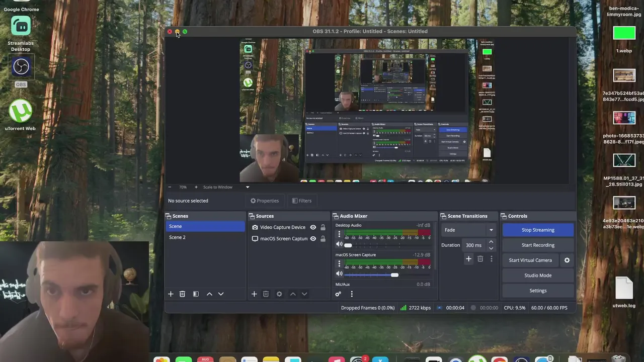Open the Scale to Window preview dropdown
Image resolution: width=644 pixels, height=362 pixels.
226,187
